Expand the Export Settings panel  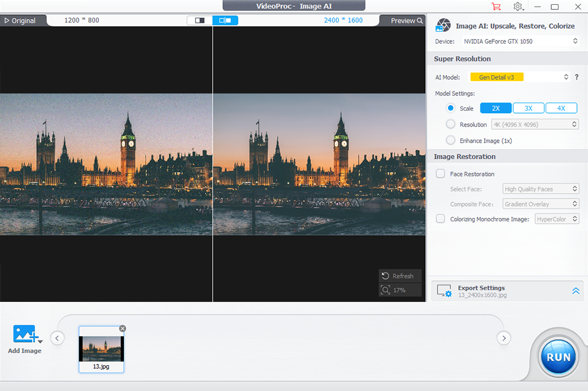576,291
